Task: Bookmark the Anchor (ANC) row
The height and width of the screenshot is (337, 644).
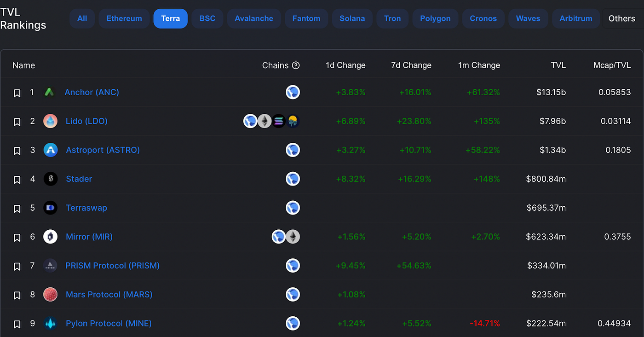Action: (x=17, y=93)
